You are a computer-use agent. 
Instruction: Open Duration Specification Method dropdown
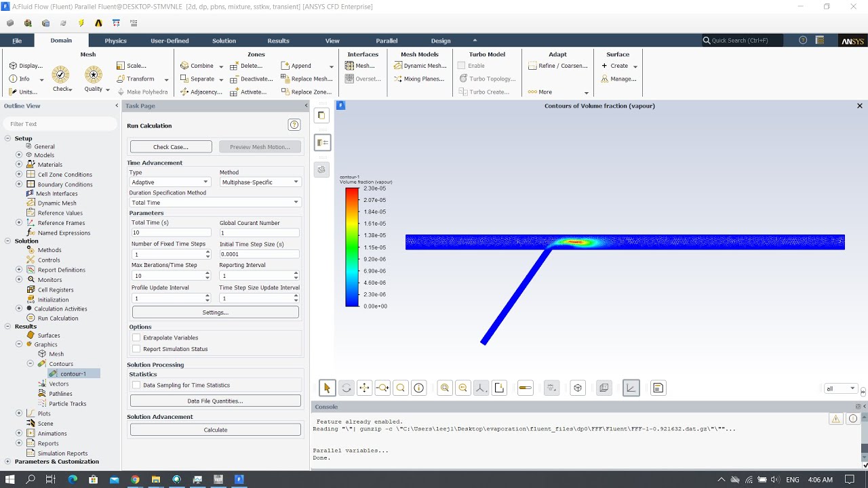(x=215, y=202)
